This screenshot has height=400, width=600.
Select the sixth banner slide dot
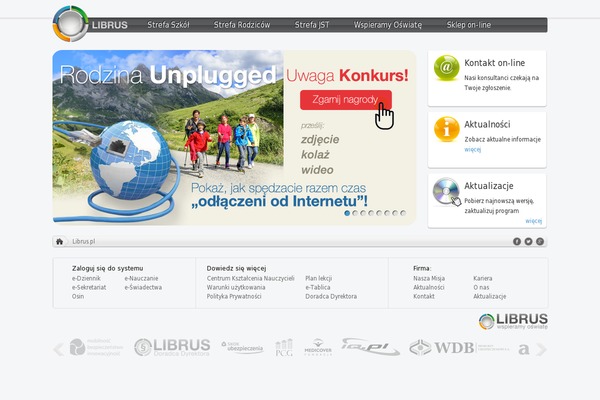(387, 213)
